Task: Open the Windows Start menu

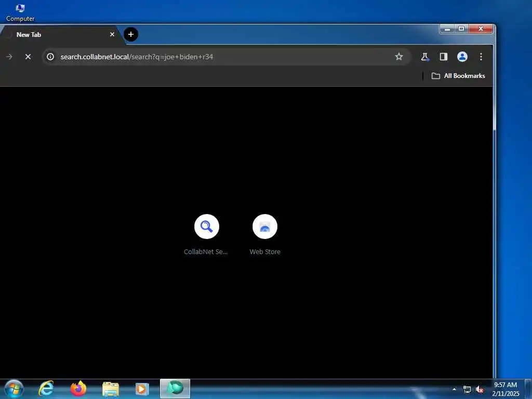Action: coord(14,389)
